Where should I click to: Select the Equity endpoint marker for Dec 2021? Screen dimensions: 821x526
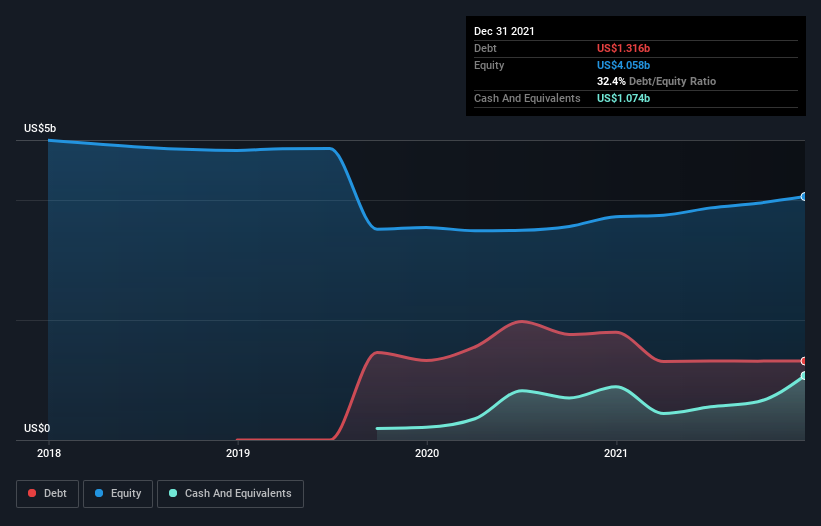(804, 197)
